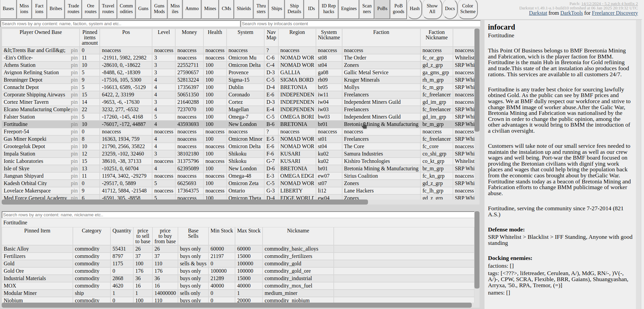The height and width of the screenshot is (309, 644).
Task: Switch to the Ammo tab
Action: click(192, 9)
